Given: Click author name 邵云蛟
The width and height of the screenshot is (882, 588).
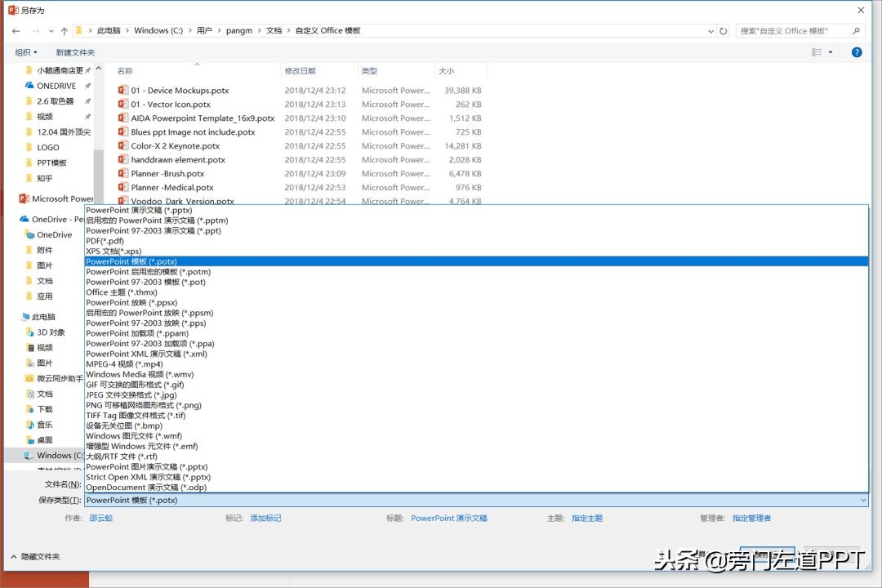Looking at the screenshot, I should pyautogui.click(x=101, y=519).
